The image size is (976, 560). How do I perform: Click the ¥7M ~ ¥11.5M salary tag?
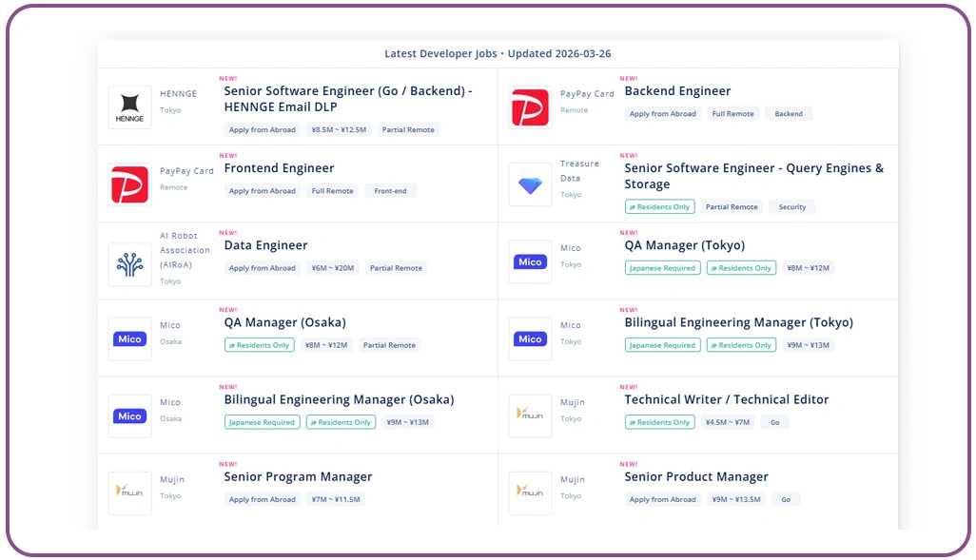[336, 500]
